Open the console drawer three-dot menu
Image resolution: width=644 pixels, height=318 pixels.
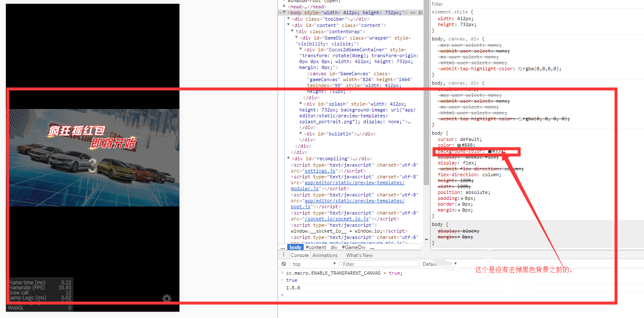click(283, 255)
